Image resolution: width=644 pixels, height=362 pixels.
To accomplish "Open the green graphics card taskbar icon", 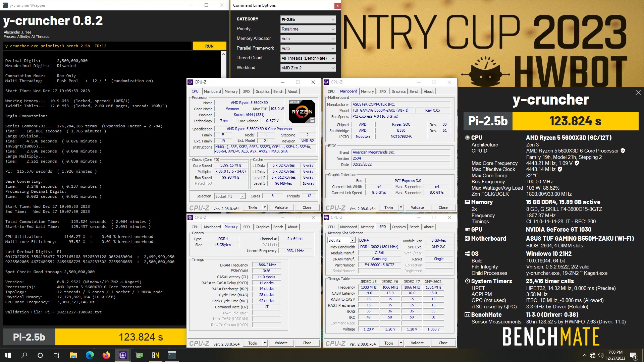I will [139, 355].
